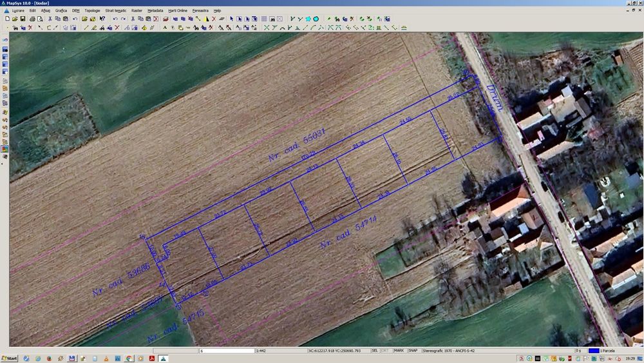The width and height of the screenshot is (644, 363).
Task: Click the cyan circle tool icon
Action: pos(316,19)
